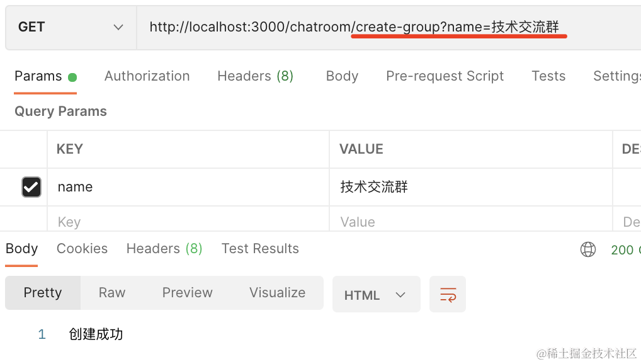Edit the 技术交流群 value cell
641x364 pixels.
(x=469, y=187)
